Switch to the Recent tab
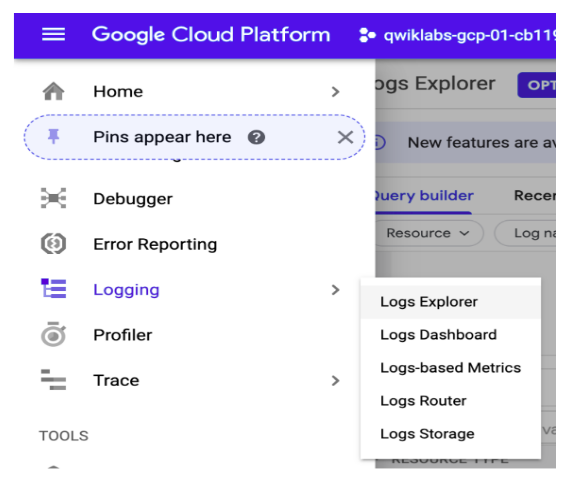The image size is (569, 488). click(x=535, y=196)
